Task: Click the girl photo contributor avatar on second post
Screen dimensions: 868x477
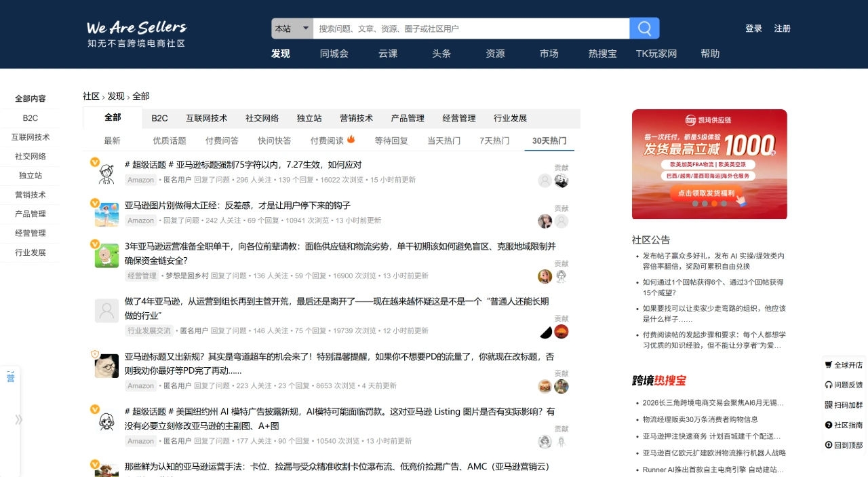Action: tap(545, 221)
